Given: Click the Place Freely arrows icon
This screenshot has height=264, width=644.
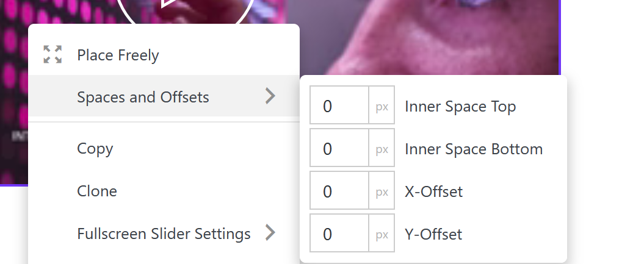Looking at the screenshot, I should 53,55.
